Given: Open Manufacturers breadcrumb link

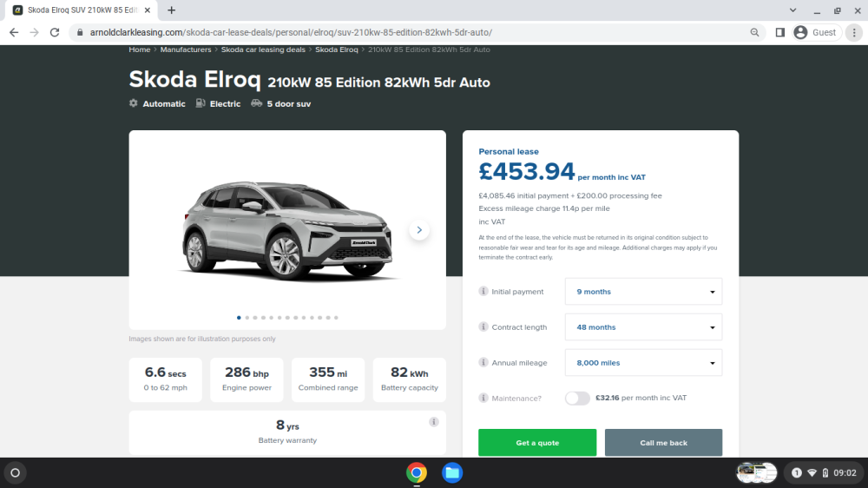Looking at the screenshot, I should (x=186, y=49).
